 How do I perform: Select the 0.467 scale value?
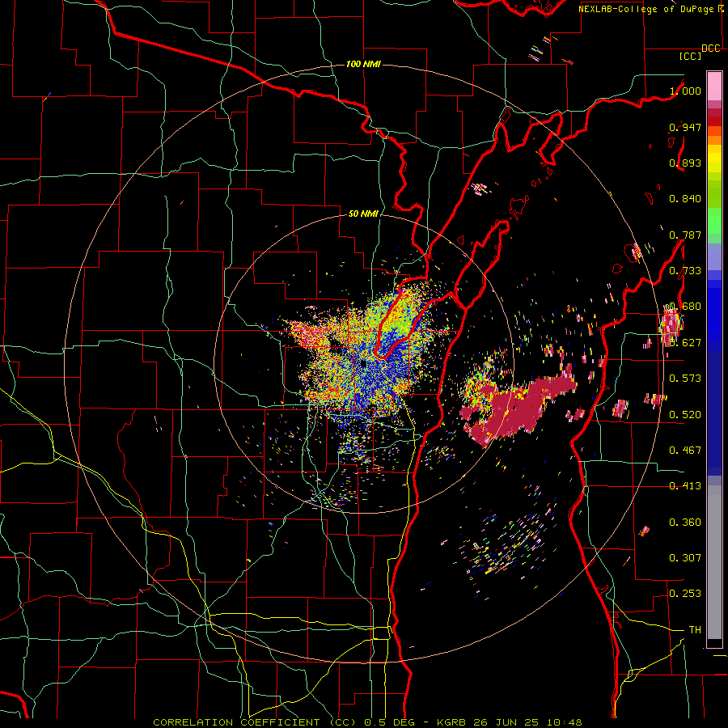(x=685, y=451)
